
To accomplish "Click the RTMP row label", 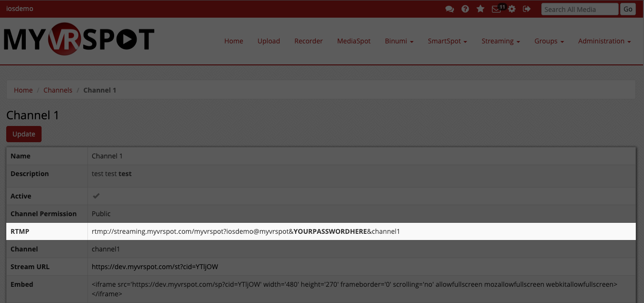I will [x=20, y=231].
